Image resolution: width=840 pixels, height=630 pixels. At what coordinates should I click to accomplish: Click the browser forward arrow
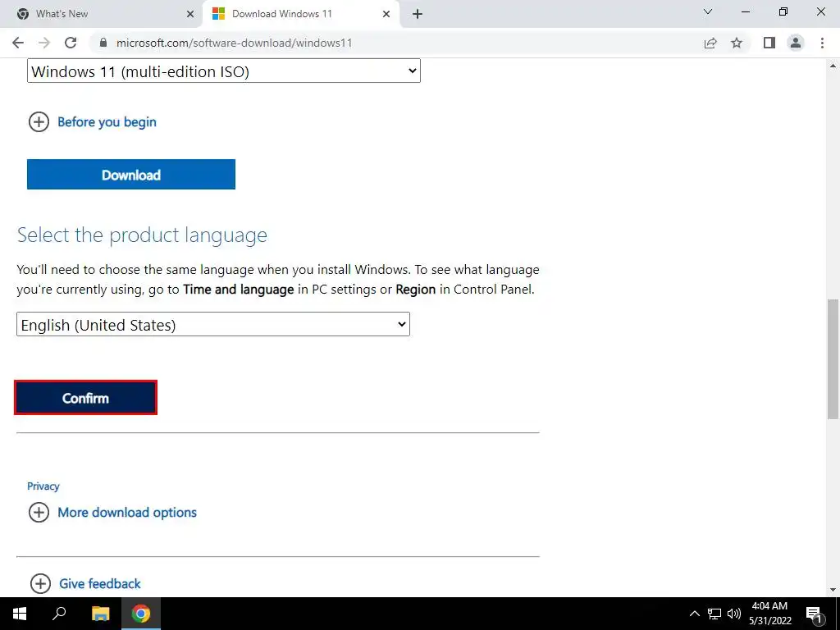pos(44,43)
